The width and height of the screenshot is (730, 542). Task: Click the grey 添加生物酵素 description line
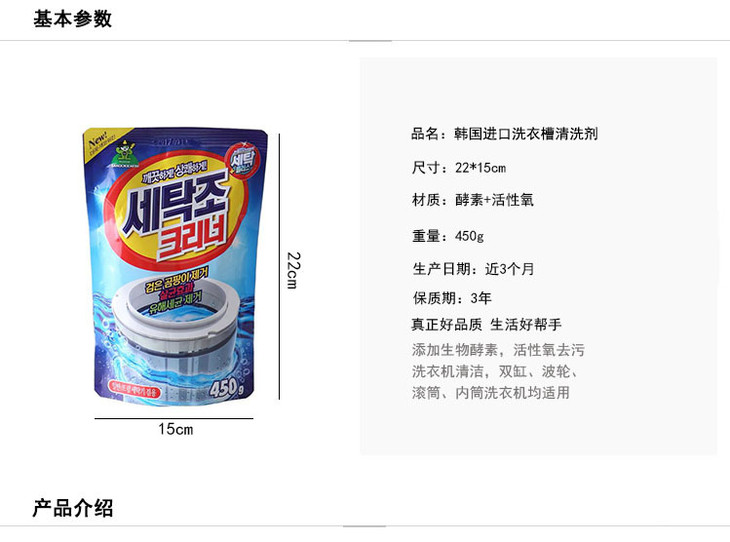pyautogui.click(x=498, y=350)
